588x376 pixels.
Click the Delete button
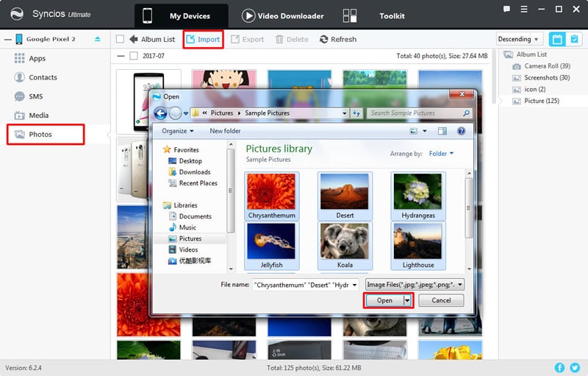[x=292, y=40]
